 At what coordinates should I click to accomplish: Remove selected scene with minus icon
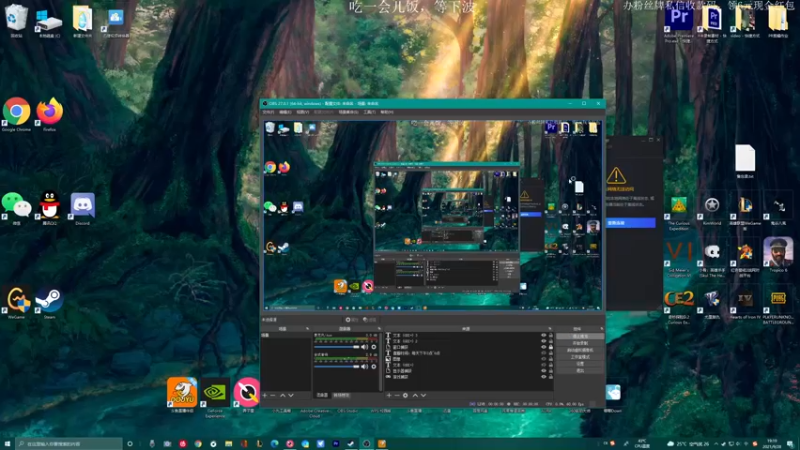[x=273, y=395]
